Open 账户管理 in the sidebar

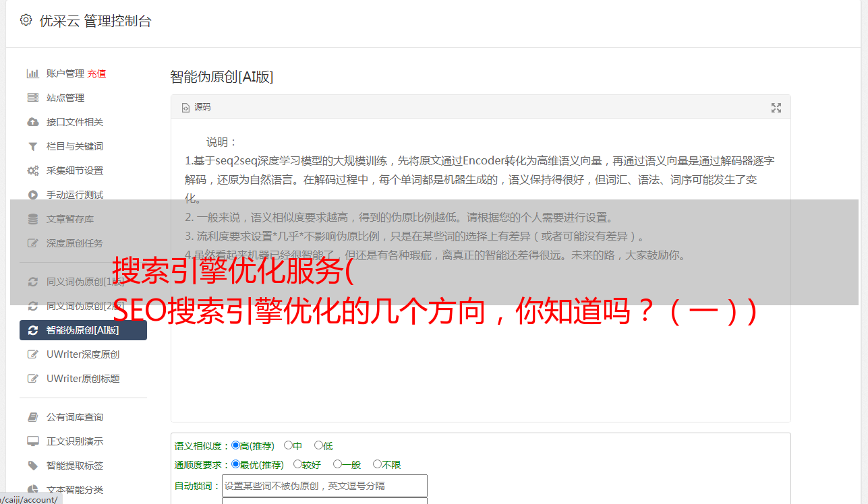tap(65, 73)
